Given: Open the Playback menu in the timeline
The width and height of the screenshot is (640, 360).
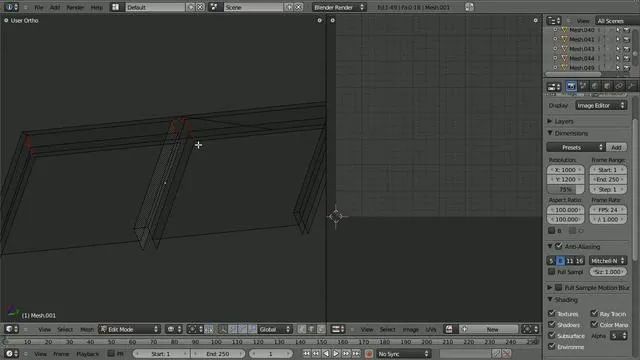Looking at the screenshot, I should (x=88, y=353).
